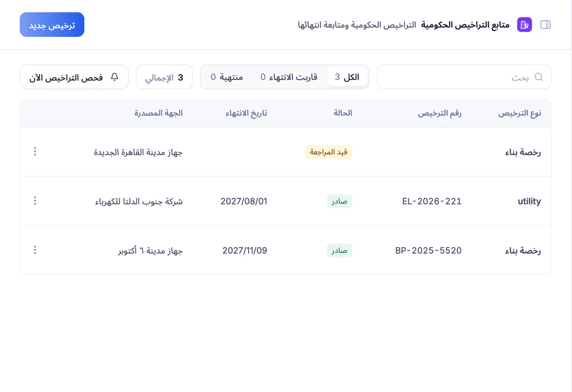
Task: Click subtitle التراخيص الحكومية ومتابعة انتهائها
Action: click(x=357, y=25)
